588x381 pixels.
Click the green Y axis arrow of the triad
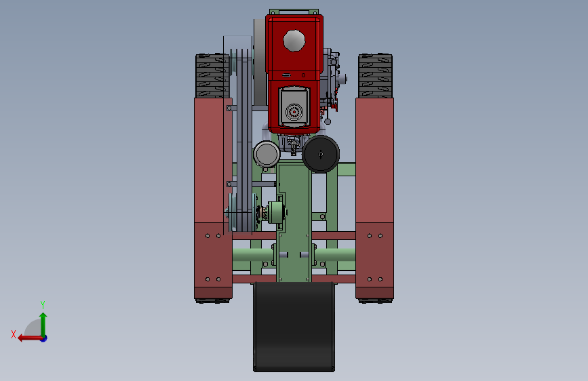click(43, 324)
